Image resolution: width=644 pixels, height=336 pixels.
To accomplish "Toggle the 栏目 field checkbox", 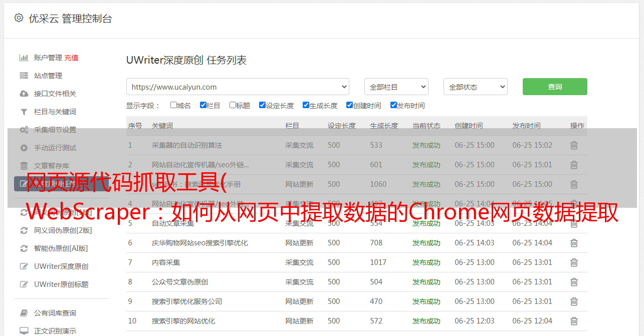I will click(x=203, y=105).
